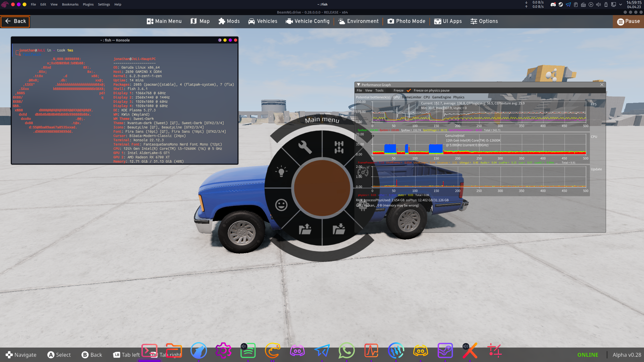This screenshot has width=644, height=362.
Task: Toggle the Freeze option in Performance Graph
Action: point(398,90)
